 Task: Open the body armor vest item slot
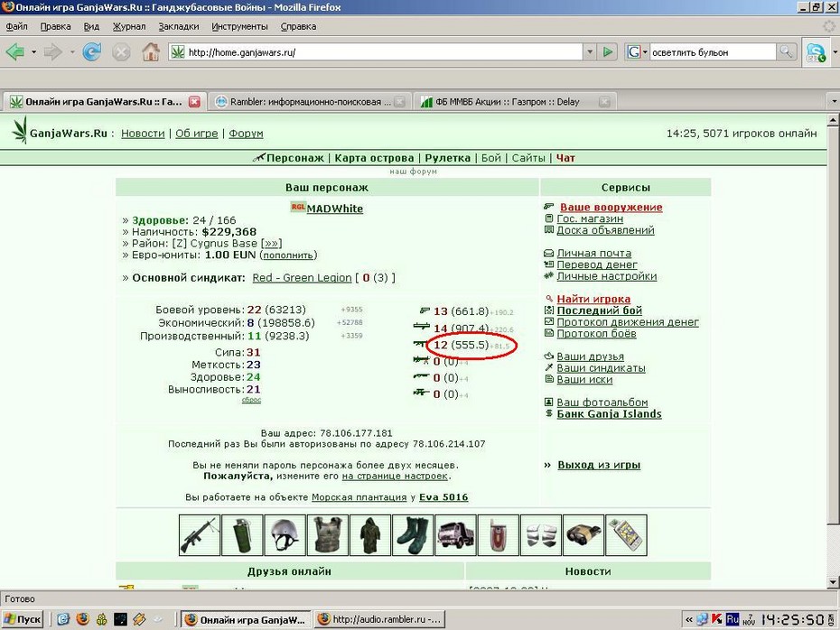click(x=328, y=535)
